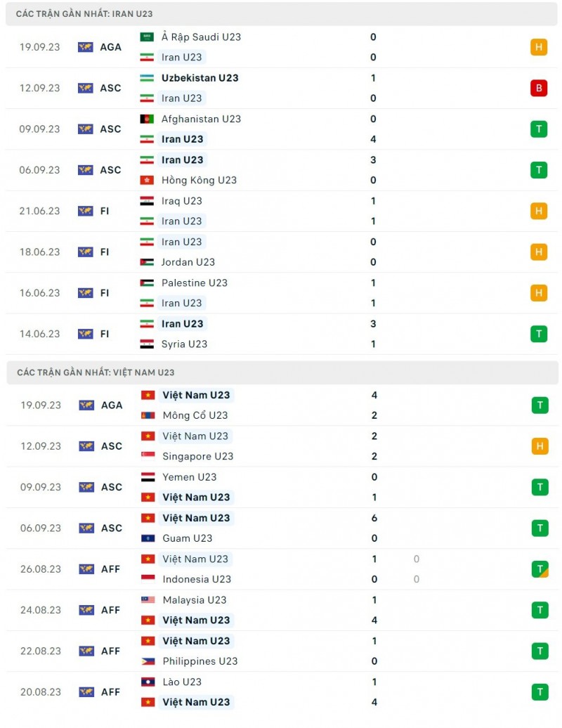Click the Singapore flag icon
Screen dimensions: 562x728
click(148, 456)
